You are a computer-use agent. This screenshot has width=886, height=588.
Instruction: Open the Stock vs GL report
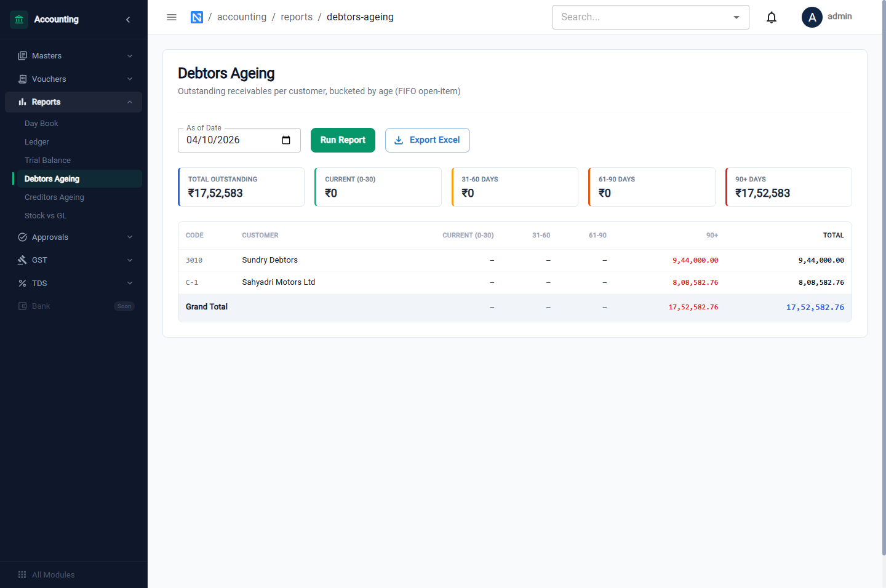click(x=46, y=216)
